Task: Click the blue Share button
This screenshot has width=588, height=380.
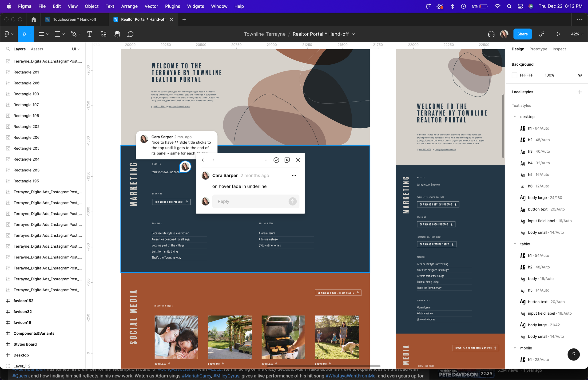Action: click(522, 34)
